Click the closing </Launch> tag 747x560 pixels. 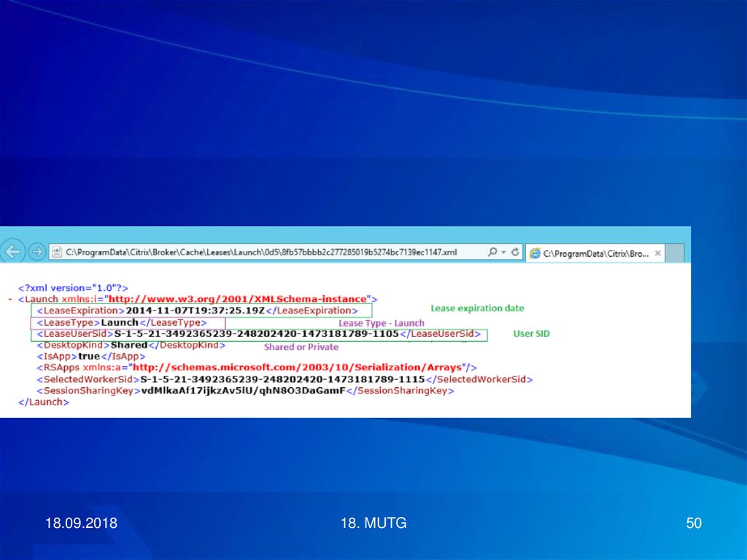[x=44, y=402]
